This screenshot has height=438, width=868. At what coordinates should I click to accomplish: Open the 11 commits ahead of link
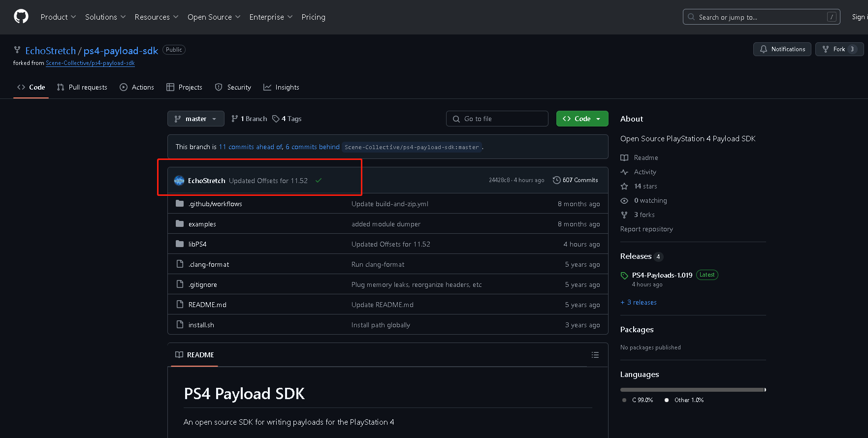(251, 147)
